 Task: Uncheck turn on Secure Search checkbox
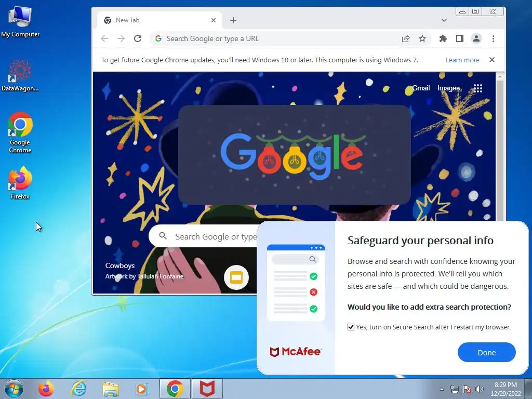click(x=351, y=327)
